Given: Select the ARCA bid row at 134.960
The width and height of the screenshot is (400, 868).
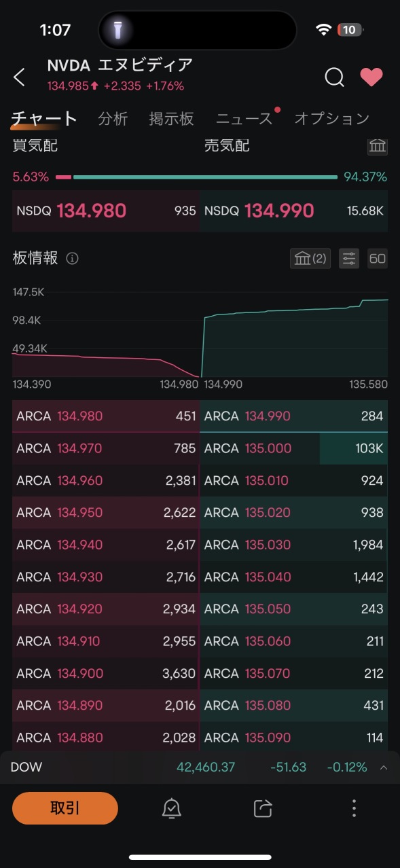Looking at the screenshot, I should pos(106,480).
